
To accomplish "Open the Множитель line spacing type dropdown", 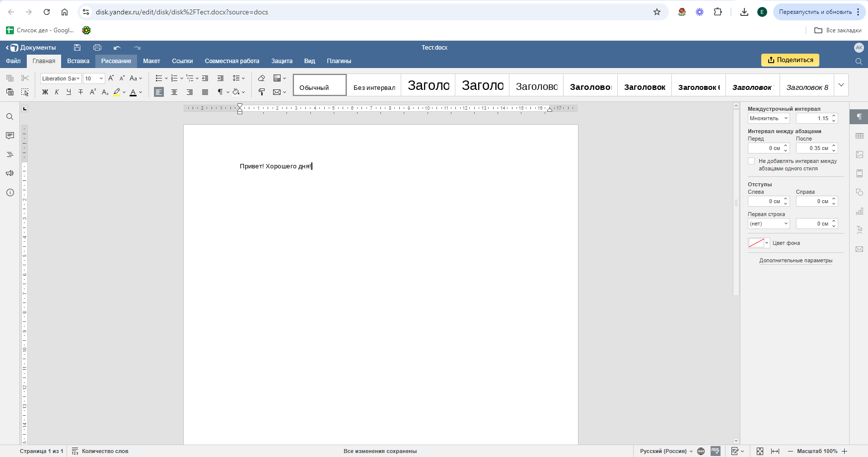I will (x=769, y=118).
